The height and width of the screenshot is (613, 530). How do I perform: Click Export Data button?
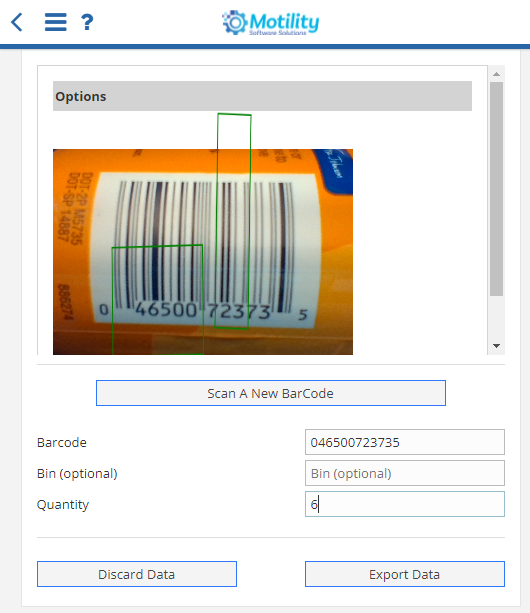[405, 574]
